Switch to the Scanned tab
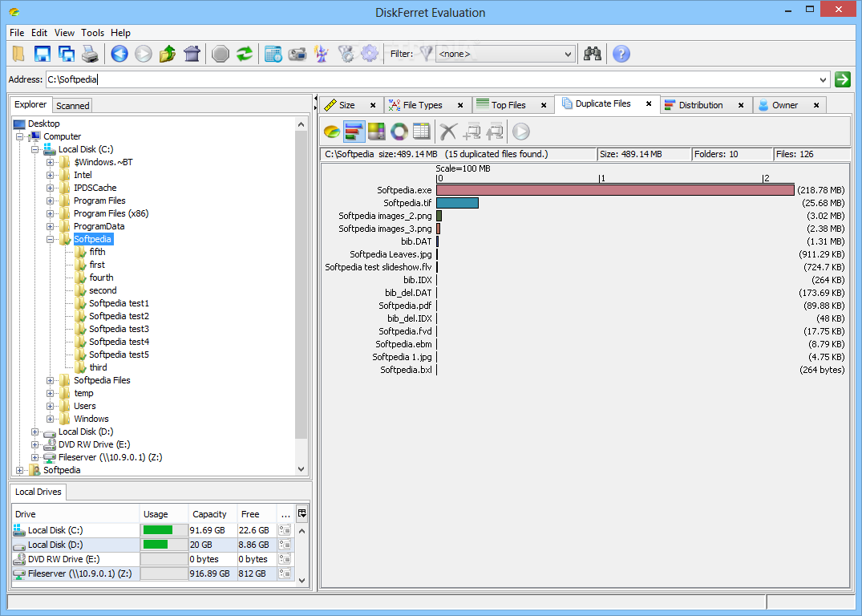This screenshot has height=616, width=862. (x=72, y=106)
